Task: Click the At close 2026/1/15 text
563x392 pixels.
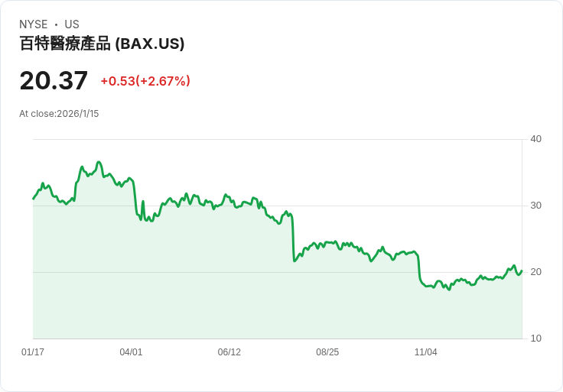Action: coord(59,114)
